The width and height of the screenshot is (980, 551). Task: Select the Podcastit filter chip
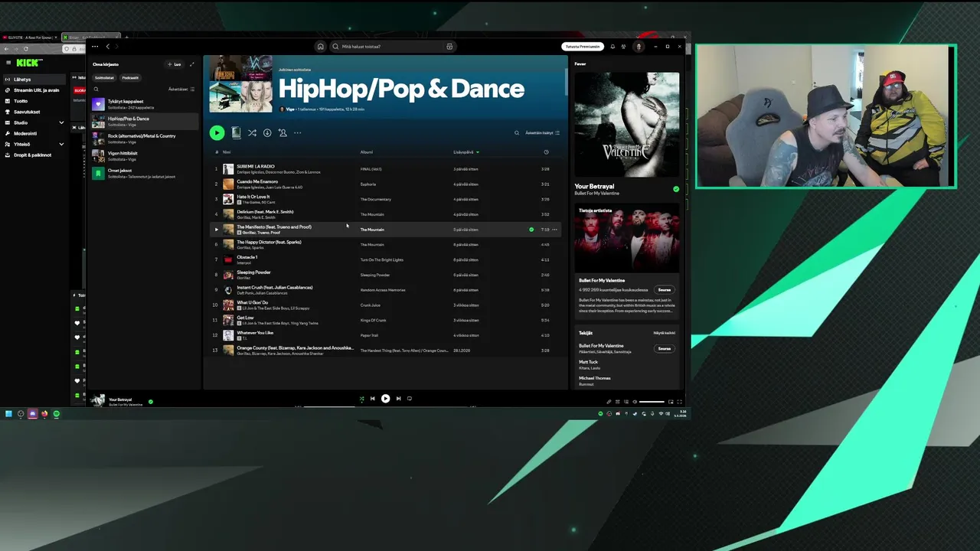[130, 77]
